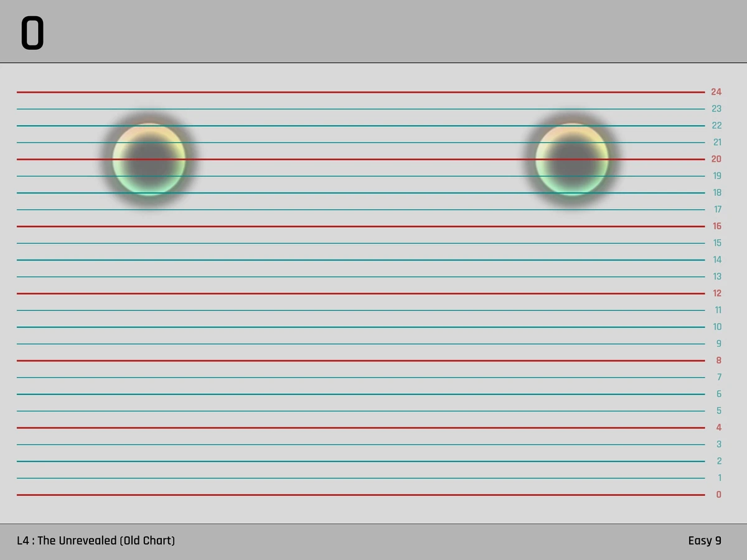Click the left glowing bubble

click(x=149, y=160)
